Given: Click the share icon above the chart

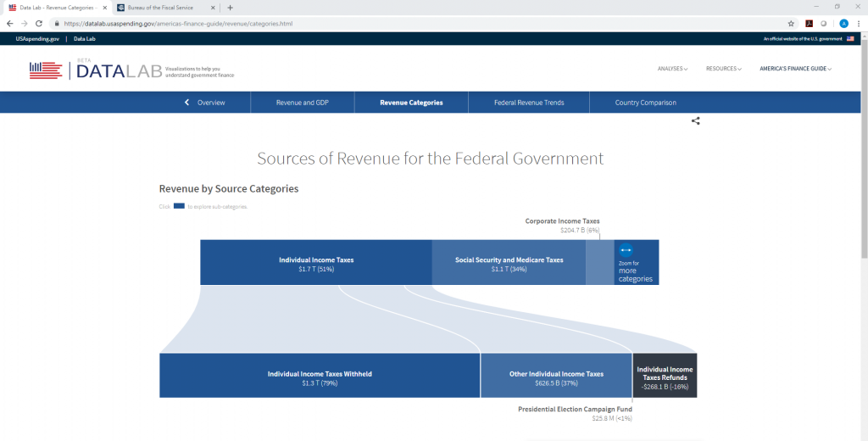Looking at the screenshot, I should point(695,120).
